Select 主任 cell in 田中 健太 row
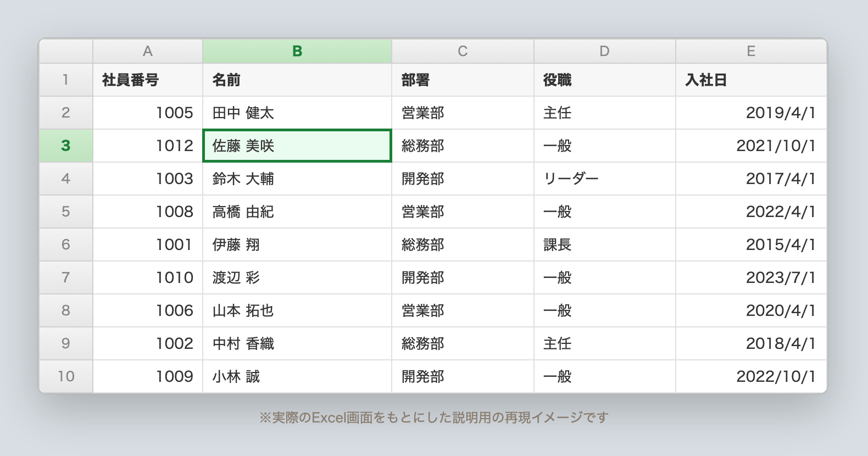This screenshot has height=456, width=868. coord(604,113)
